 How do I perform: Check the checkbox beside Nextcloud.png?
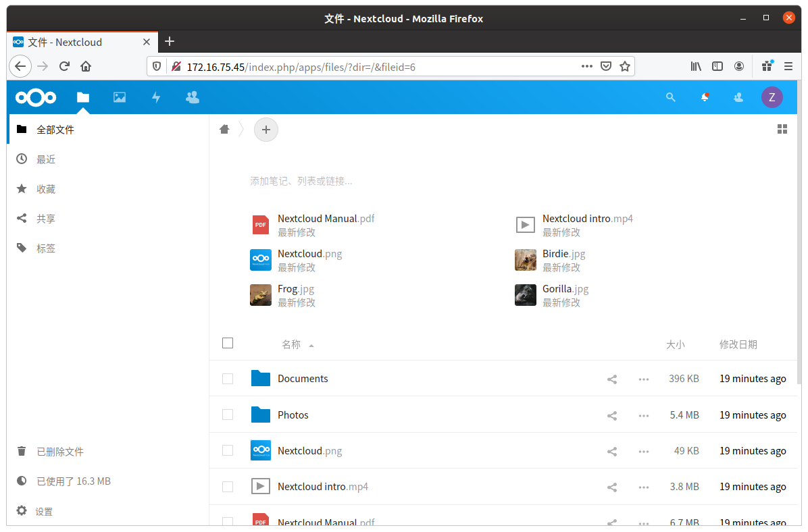(228, 450)
